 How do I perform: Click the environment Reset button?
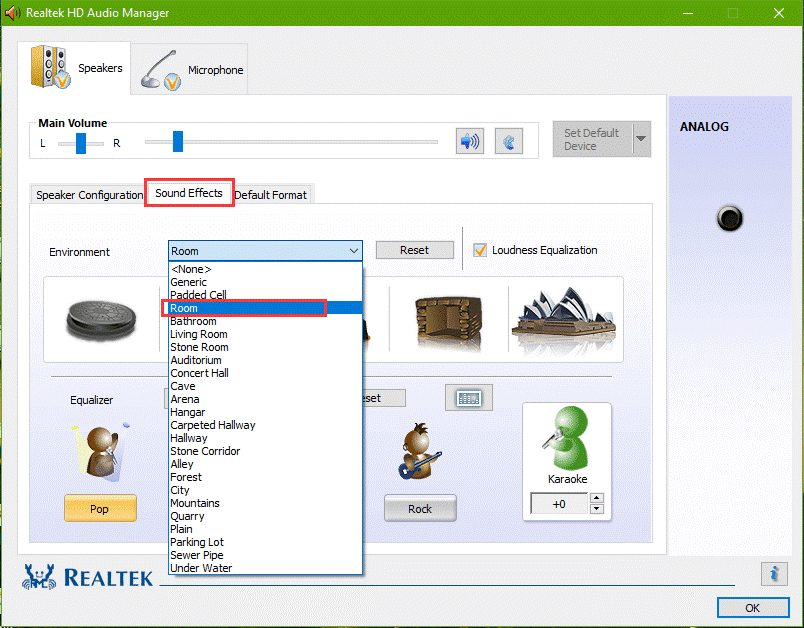pyautogui.click(x=414, y=250)
